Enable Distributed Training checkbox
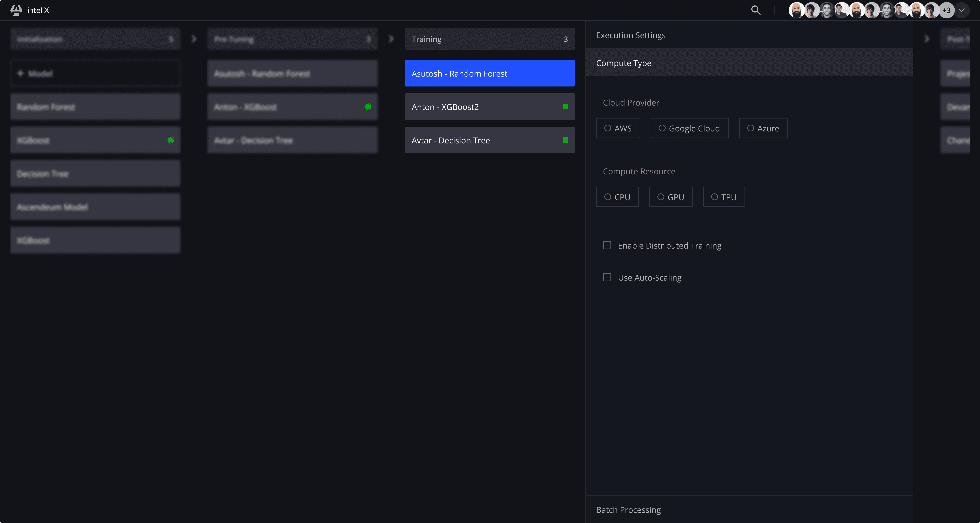 pos(607,246)
